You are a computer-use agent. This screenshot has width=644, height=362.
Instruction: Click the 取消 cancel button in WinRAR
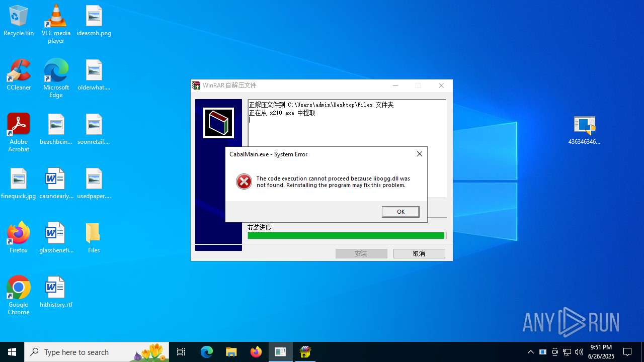419,253
